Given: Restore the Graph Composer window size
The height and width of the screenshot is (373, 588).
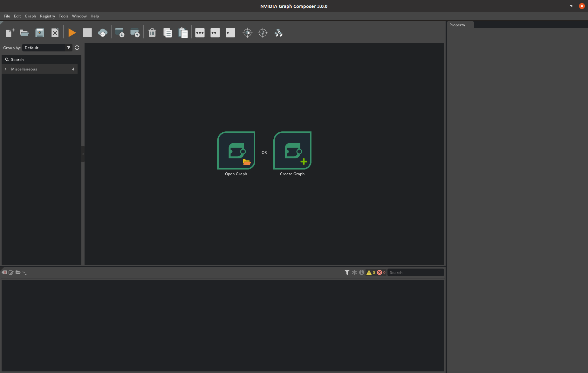Looking at the screenshot, I should 571,6.
